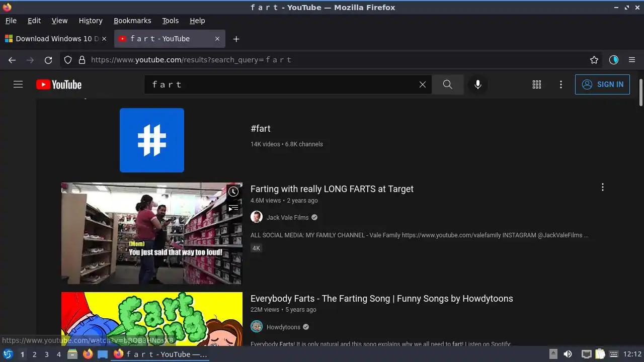The width and height of the screenshot is (644, 362).
Task: Open the Everybody Farts song title
Action: pyautogui.click(x=382, y=299)
